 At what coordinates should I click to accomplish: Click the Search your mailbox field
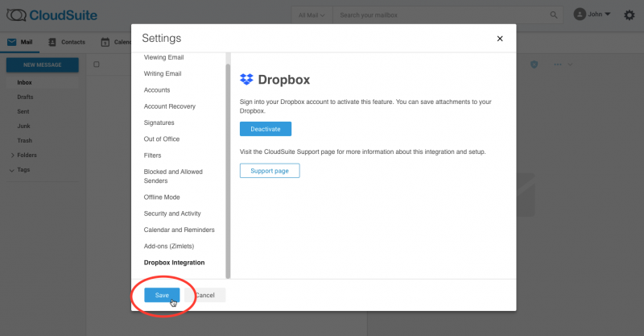pyautogui.click(x=441, y=15)
